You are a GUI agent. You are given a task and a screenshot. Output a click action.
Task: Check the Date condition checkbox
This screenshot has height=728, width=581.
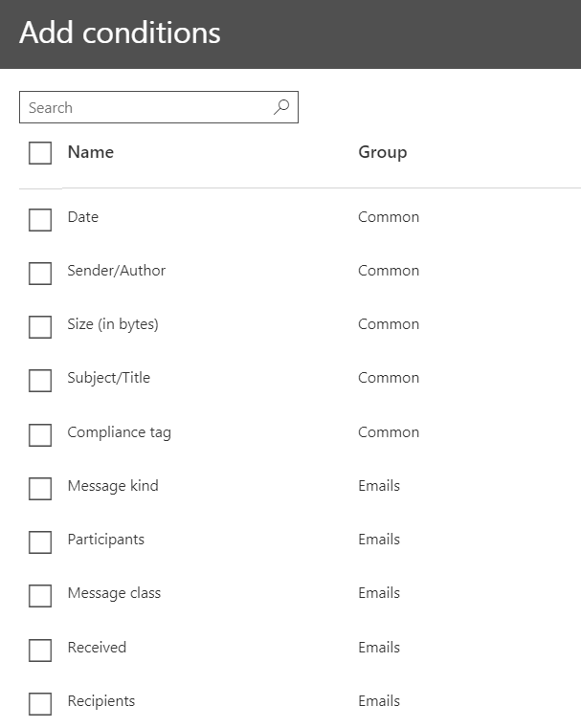coord(40,219)
